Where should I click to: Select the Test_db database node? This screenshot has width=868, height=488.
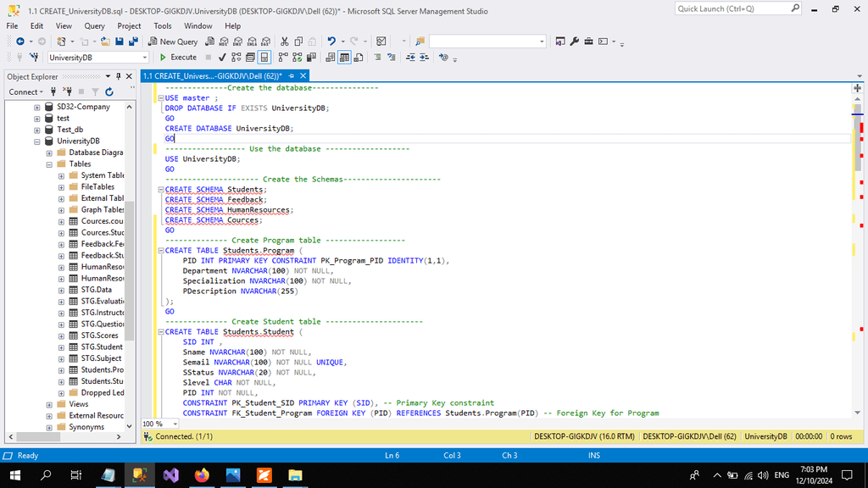point(70,130)
